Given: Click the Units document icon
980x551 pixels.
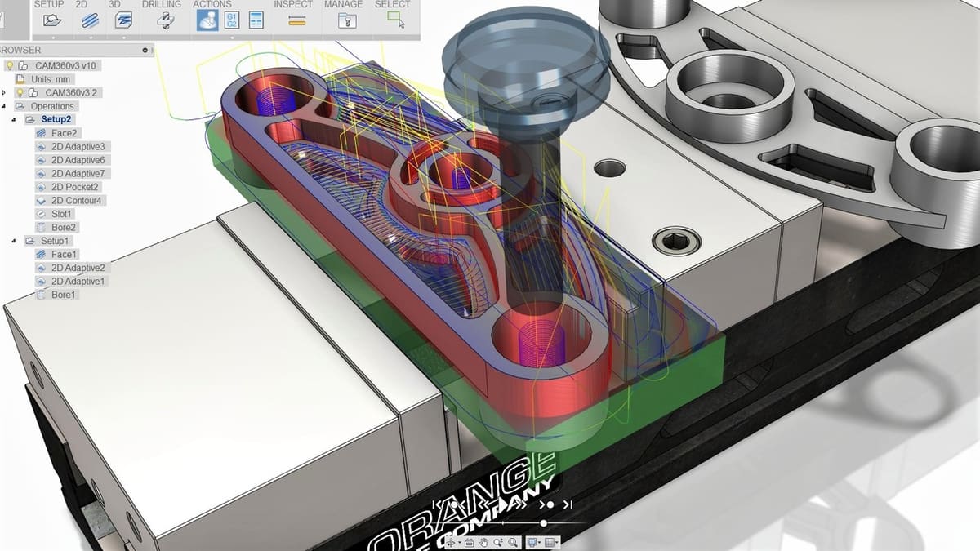Looking at the screenshot, I should click(x=21, y=79).
